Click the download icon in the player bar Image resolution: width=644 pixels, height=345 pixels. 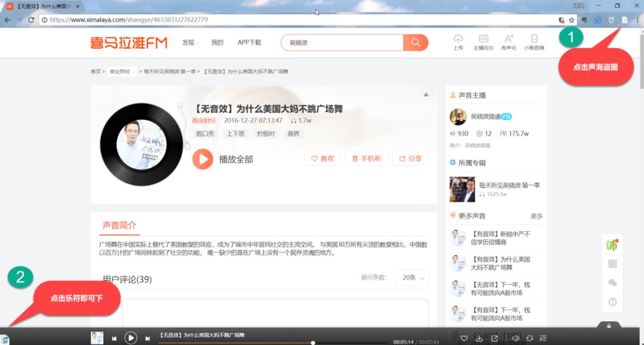(x=479, y=338)
